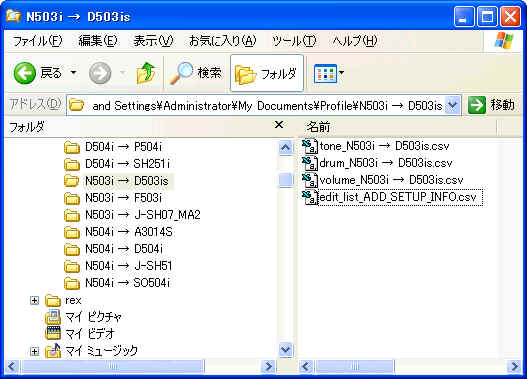The height and width of the screenshot is (379, 527).
Task: Click inside the address bar path field
Action: pyautogui.click(x=255, y=106)
